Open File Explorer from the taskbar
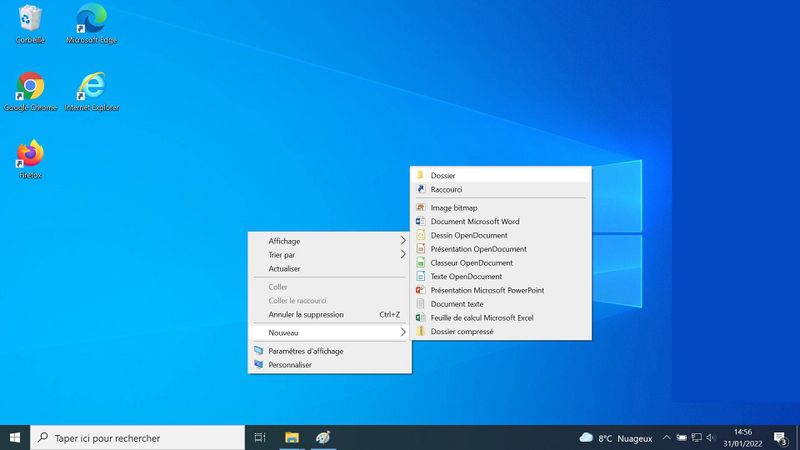 click(x=292, y=438)
